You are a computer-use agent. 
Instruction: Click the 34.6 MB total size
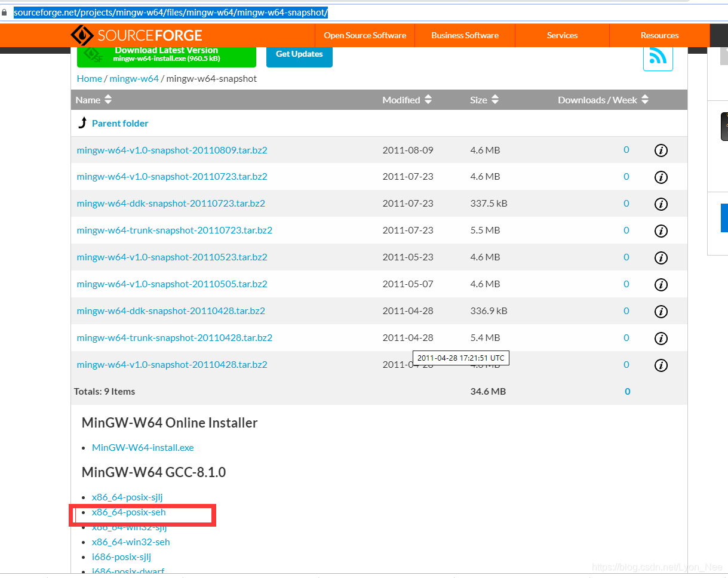(x=488, y=392)
